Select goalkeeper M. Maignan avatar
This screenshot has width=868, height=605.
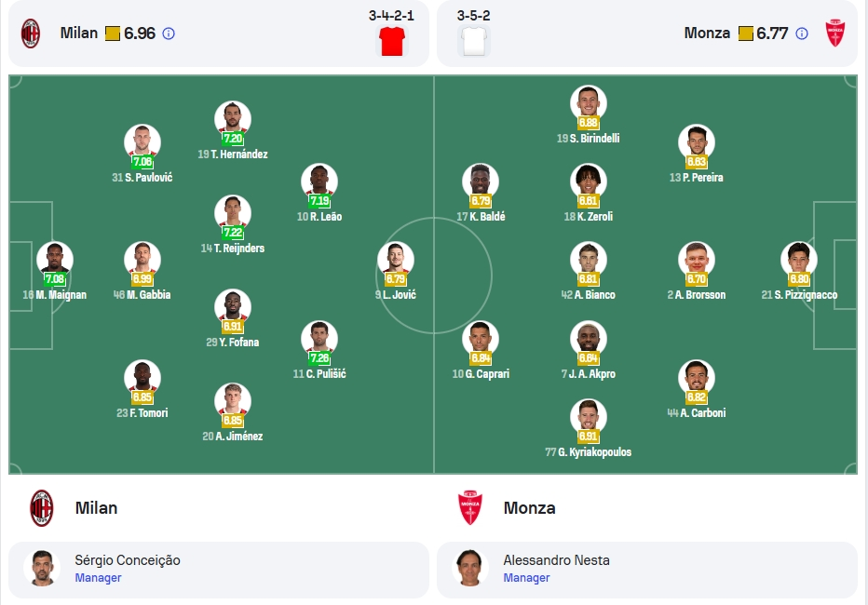pos(55,259)
